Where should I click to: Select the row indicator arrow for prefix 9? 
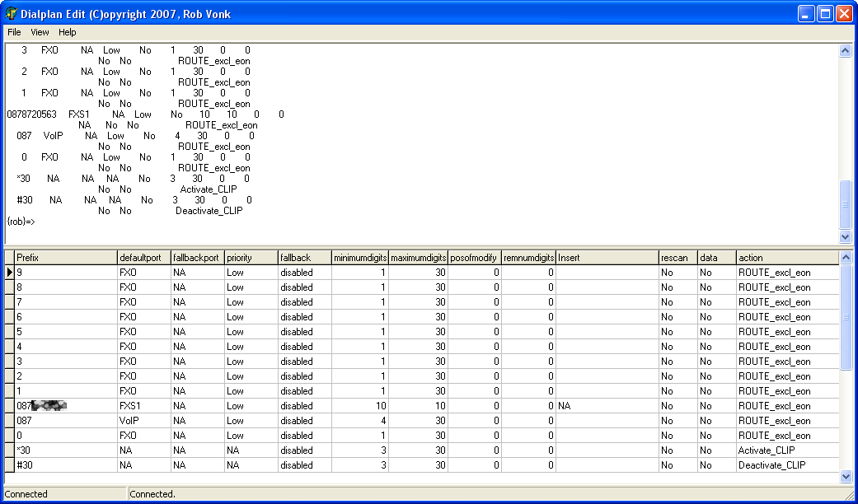pos(9,273)
